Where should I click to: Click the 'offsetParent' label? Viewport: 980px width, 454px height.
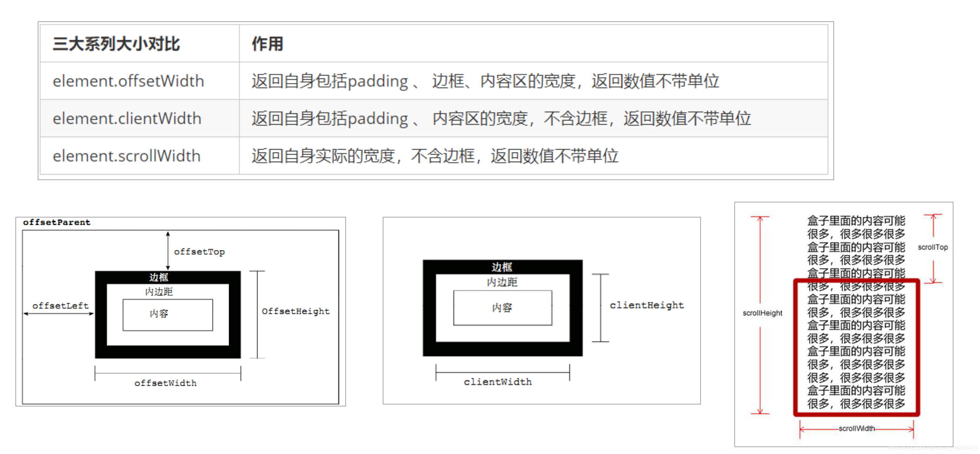57,222
